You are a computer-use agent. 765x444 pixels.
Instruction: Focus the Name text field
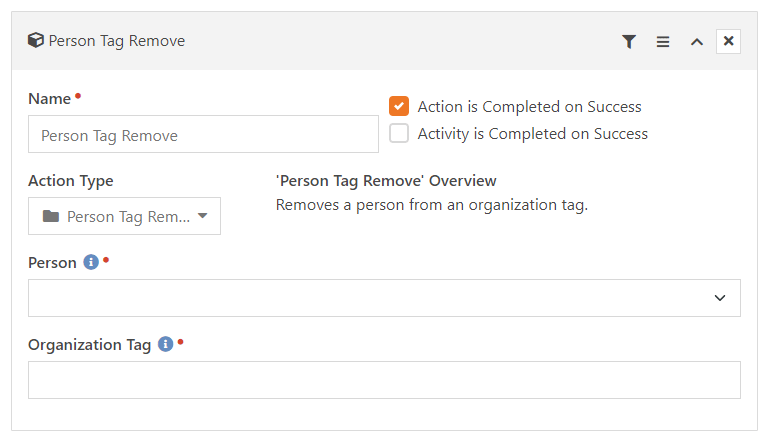point(203,134)
